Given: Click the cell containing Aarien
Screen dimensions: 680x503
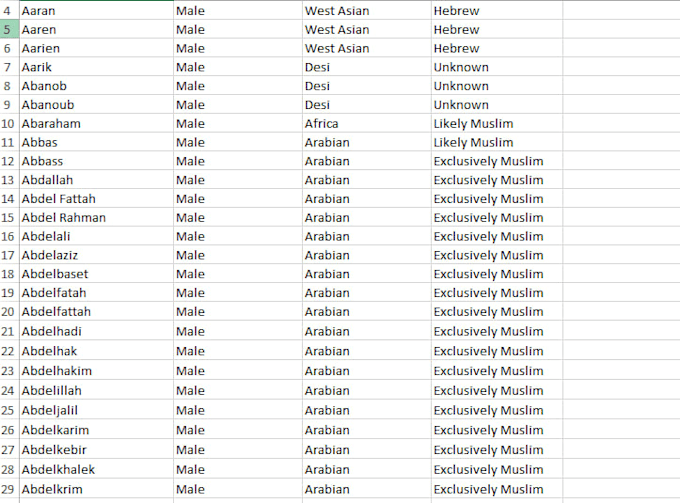Looking at the screenshot, I should click(x=96, y=48).
